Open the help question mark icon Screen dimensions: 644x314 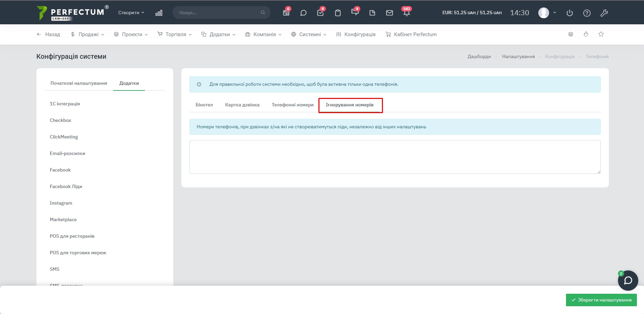pyautogui.click(x=587, y=13)
